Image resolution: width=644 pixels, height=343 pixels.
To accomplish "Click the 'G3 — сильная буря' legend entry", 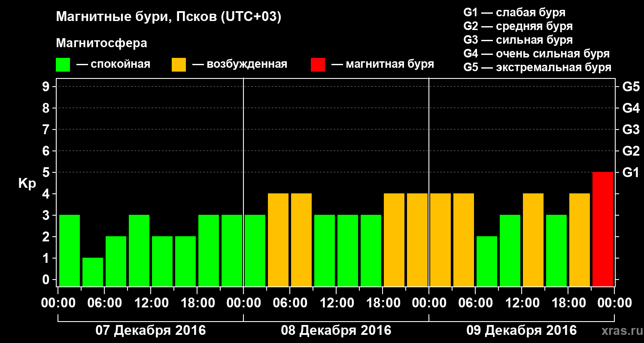I will pos(518,40).
